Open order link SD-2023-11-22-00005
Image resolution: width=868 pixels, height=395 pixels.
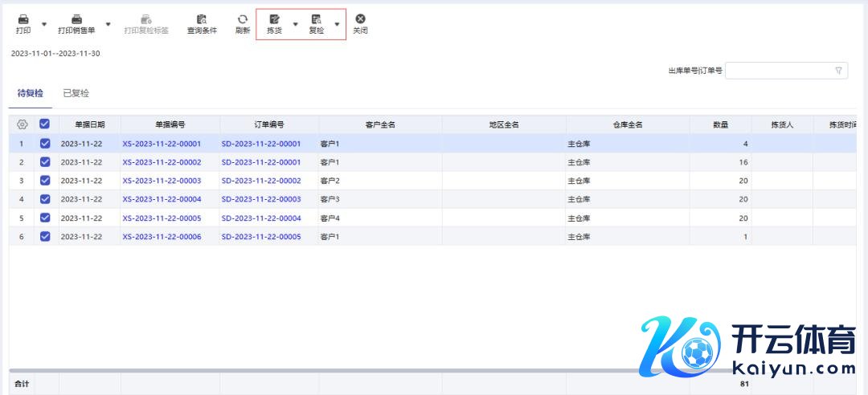click(261, 237)
